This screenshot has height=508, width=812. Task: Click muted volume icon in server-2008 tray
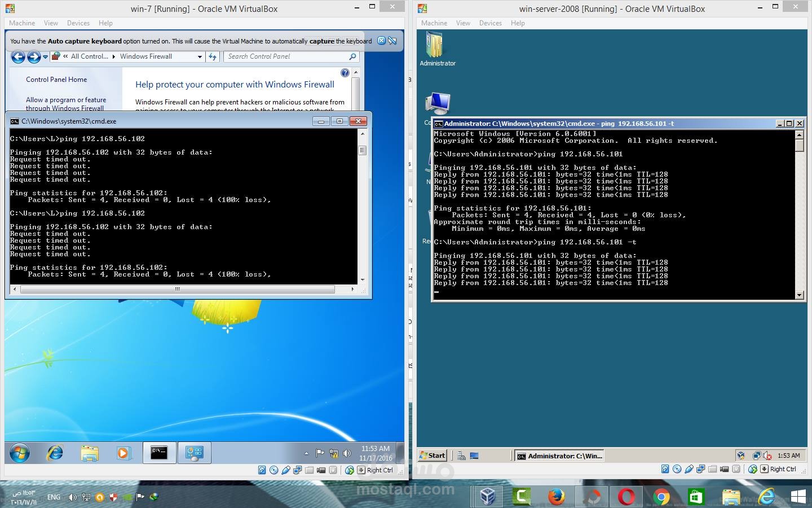(767, 456)
